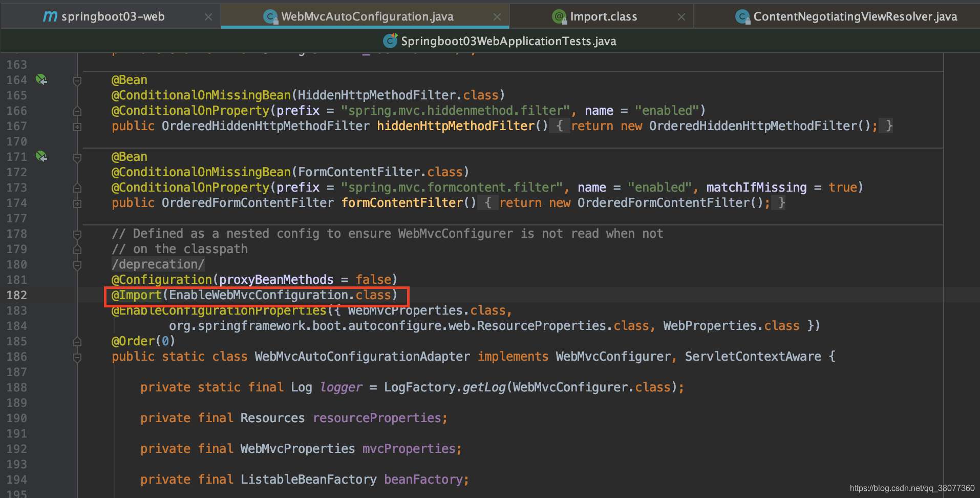Click ServletContextAware on line 186

(753, 356)
